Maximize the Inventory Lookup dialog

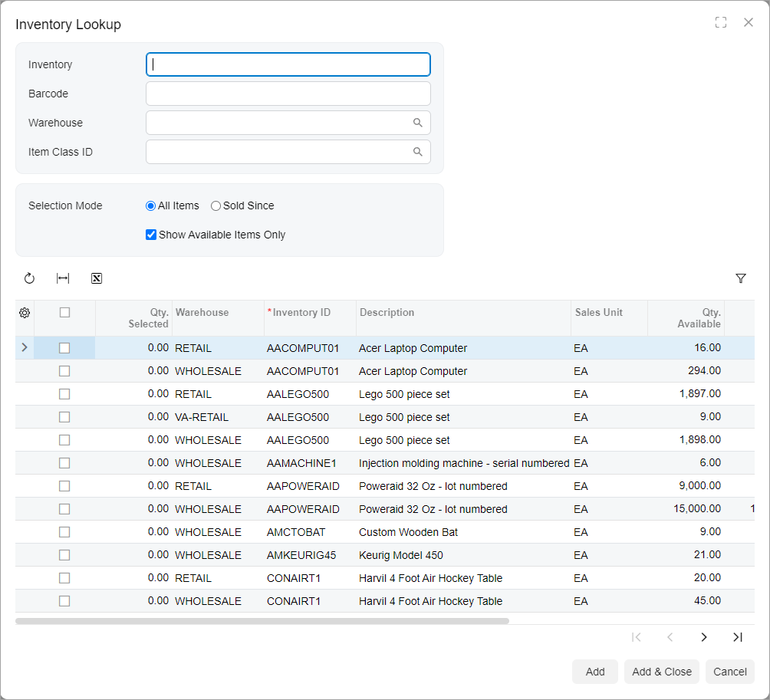click(x=720, y=23)
